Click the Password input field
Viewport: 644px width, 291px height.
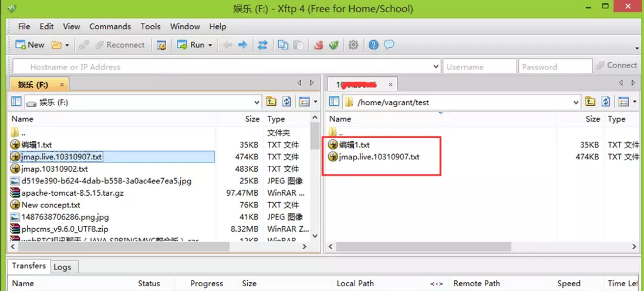point(555,66)
